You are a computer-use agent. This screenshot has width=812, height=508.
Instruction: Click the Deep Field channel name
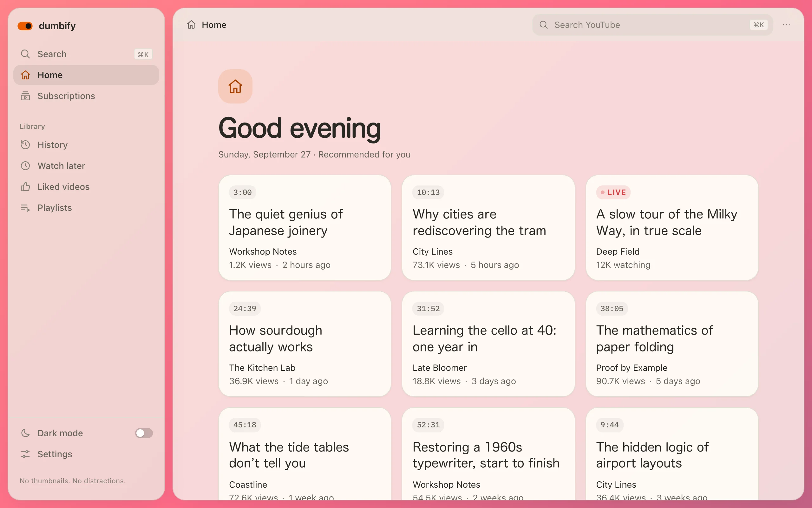(618, 251)
